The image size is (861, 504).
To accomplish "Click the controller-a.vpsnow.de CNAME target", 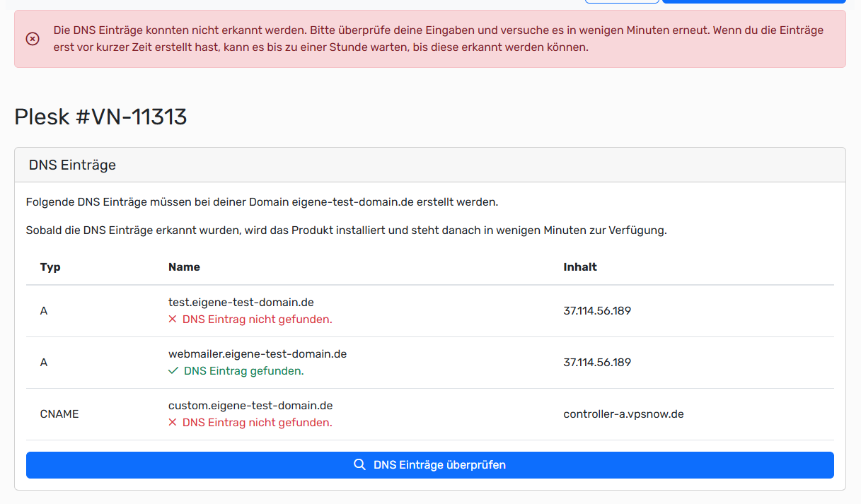I will click(x=623, y=414).
